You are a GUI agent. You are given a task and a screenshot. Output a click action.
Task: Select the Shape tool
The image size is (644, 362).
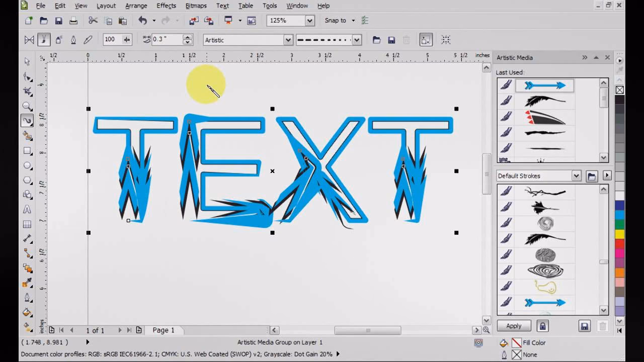[27, 76]
